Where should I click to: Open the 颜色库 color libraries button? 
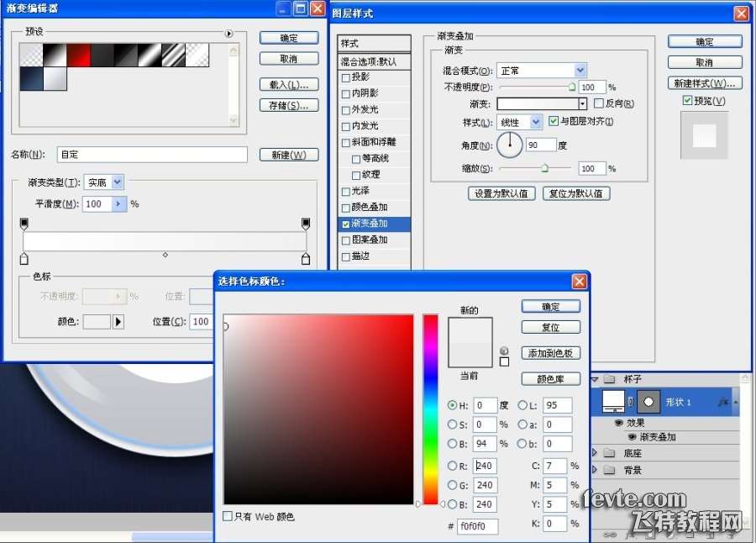[x=550, y=379]
